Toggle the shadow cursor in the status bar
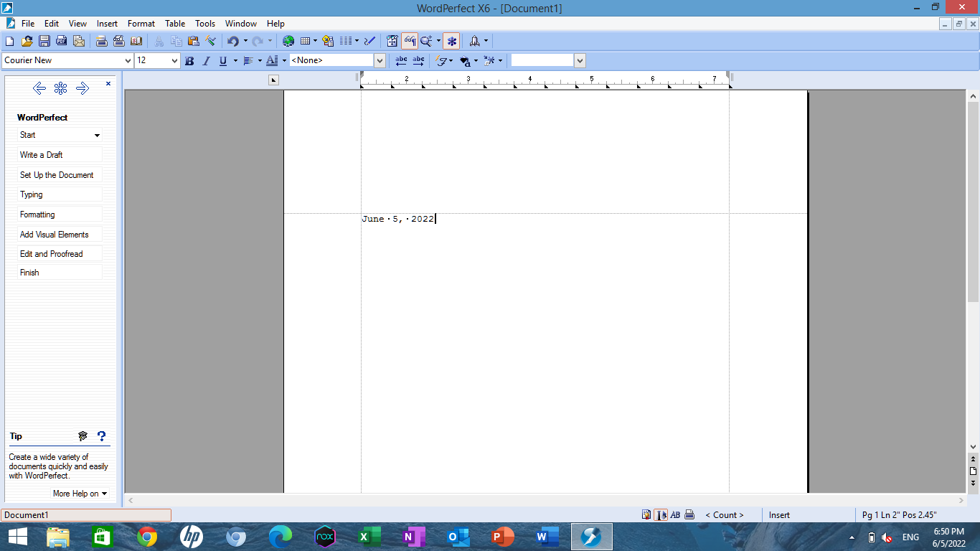 point(661,514)
